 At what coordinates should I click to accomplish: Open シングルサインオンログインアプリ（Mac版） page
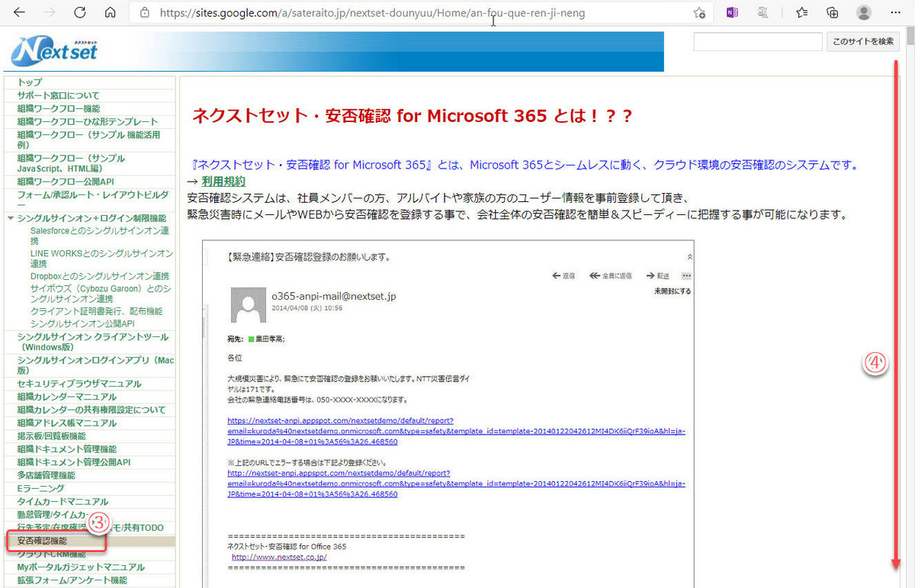click(96, 365)
